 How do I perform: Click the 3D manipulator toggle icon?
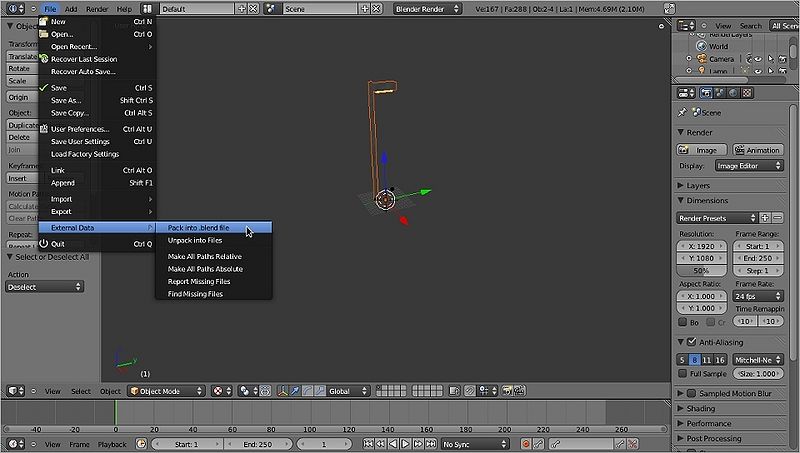coord(284,391)
